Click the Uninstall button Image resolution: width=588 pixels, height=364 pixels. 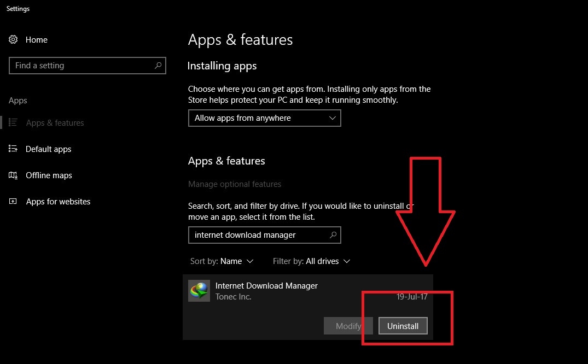pos(403,326)
